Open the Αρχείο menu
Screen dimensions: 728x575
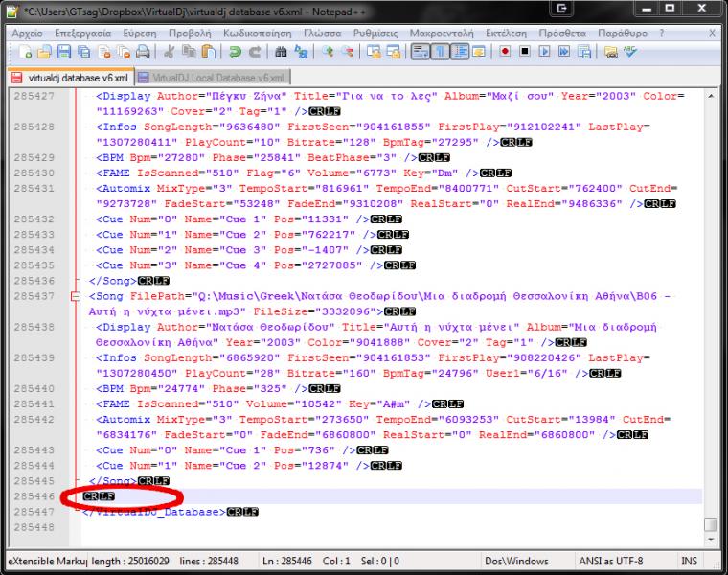28,34
